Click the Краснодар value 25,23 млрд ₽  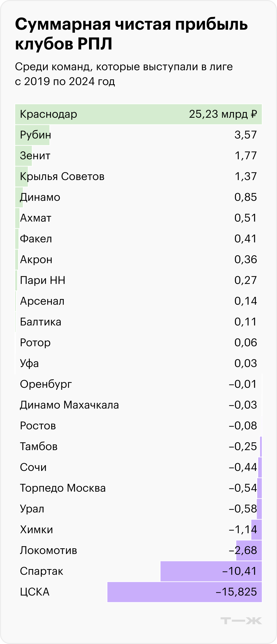click(223, 114)
